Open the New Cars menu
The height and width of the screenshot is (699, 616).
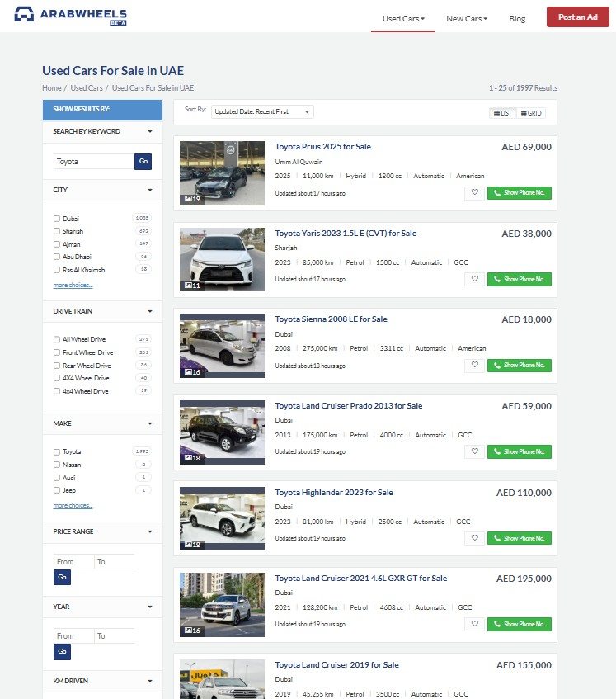pyautogui.click(x=467, y=18)
